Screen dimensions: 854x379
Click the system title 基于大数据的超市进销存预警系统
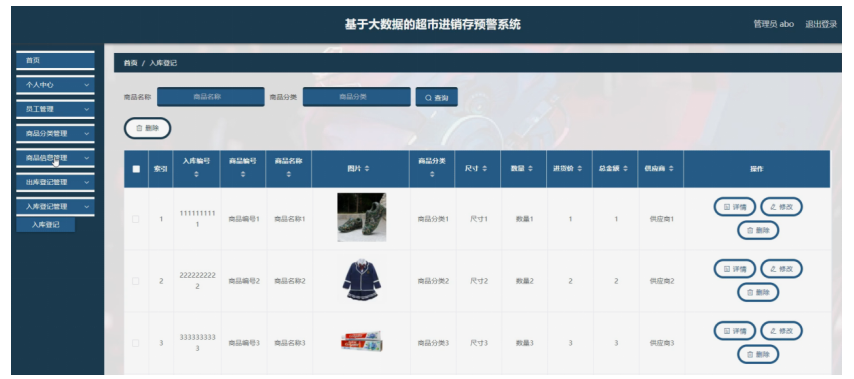tap(432, 25)
